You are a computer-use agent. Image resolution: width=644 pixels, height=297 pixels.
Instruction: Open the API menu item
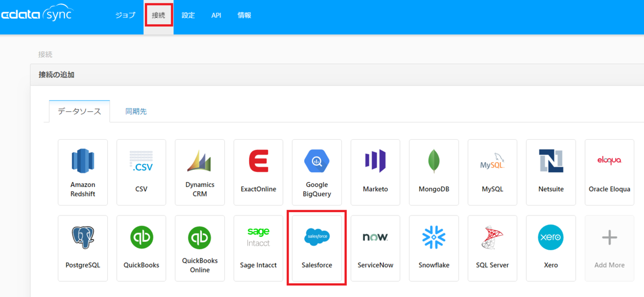[x=216, y=16]
